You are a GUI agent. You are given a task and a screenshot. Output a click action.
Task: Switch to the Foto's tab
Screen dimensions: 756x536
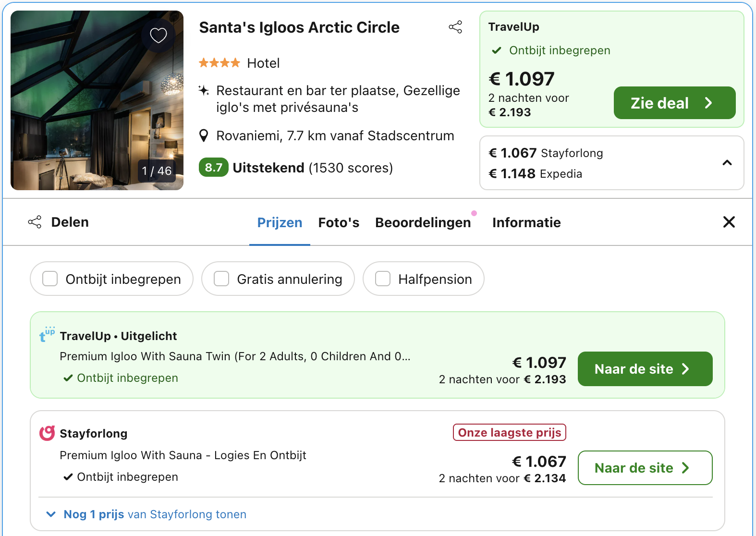[339, 222]
